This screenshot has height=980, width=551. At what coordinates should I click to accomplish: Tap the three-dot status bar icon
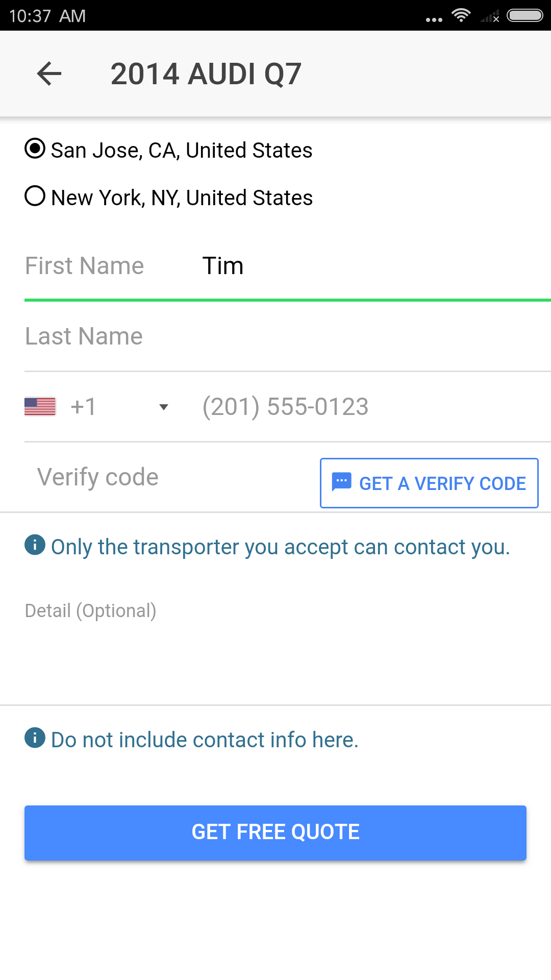point(434,20)
